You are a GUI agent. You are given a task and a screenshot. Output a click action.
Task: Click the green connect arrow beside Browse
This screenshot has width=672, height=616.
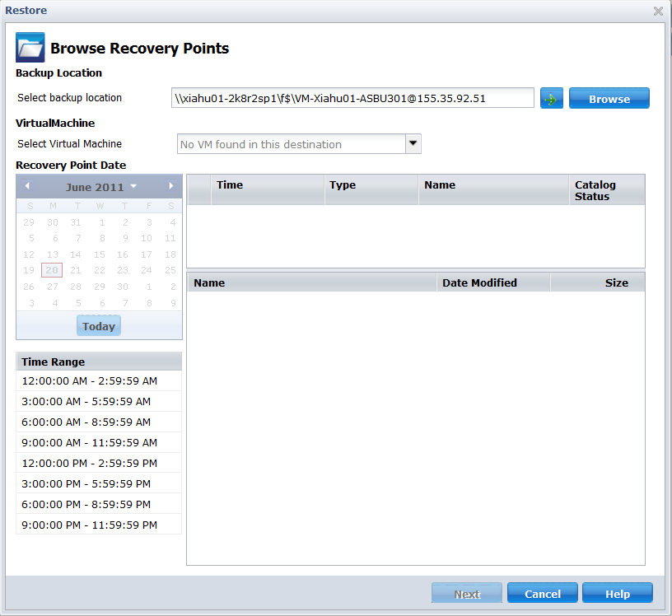coord(552,98)
